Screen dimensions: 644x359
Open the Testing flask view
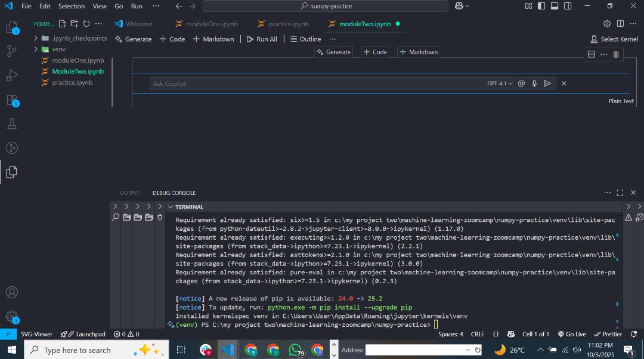tap(11, 123)
